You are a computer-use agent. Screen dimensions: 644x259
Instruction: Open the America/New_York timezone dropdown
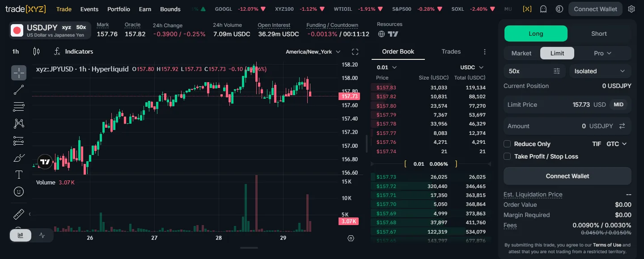tap(313, 52)
